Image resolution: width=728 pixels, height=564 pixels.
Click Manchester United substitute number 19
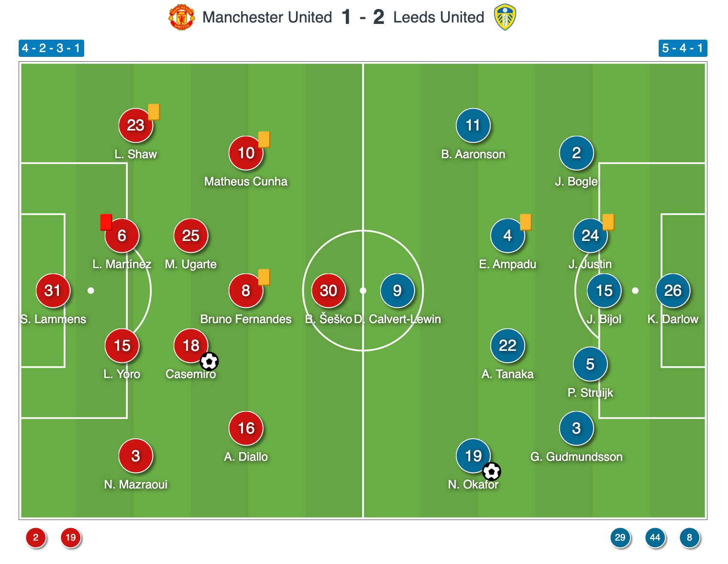71,538
